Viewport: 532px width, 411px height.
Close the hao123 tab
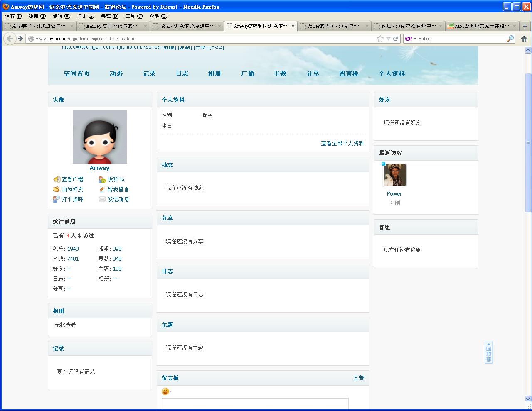[514, 26]
